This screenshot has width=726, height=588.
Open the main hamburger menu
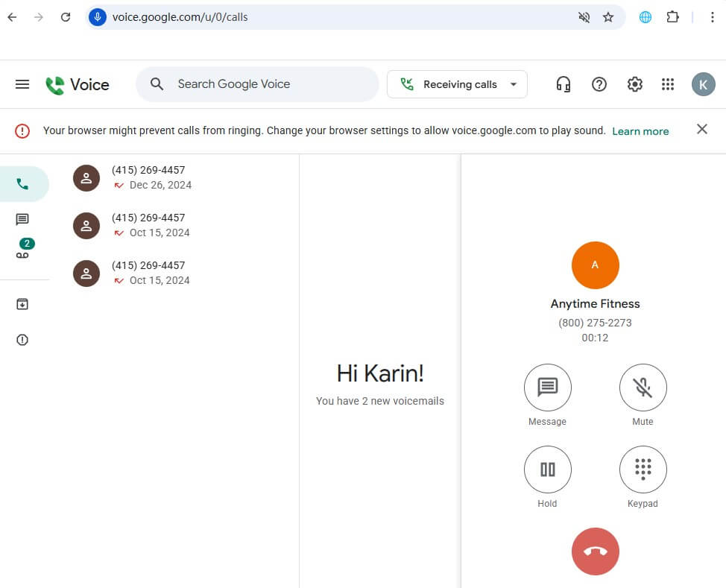pos(22,84)
